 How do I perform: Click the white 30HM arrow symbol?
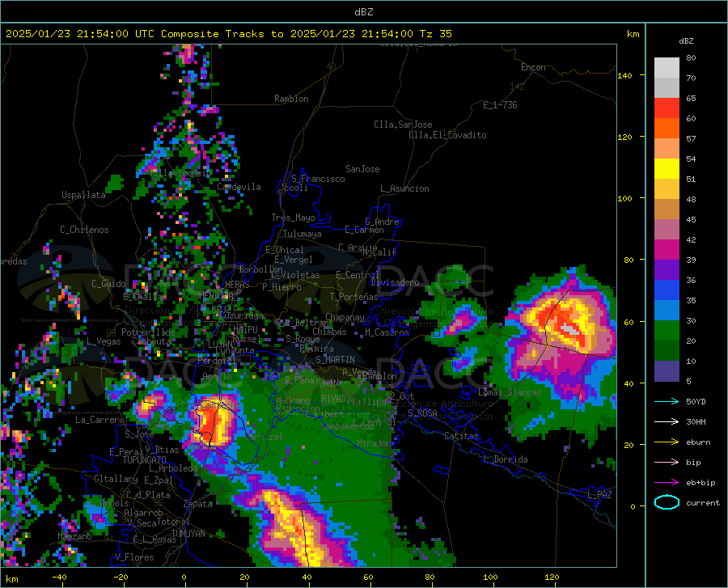tap(667, 422)
